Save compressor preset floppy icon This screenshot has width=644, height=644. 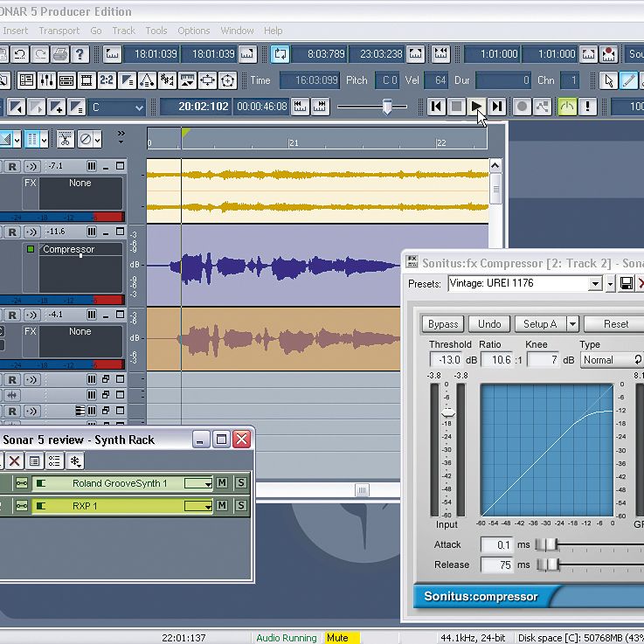coord(626,283)
